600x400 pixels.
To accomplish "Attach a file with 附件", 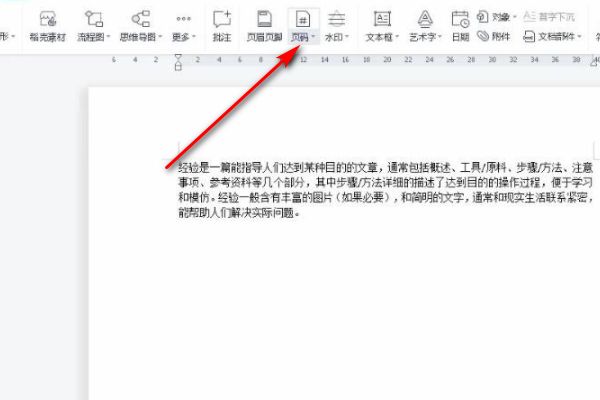I will pyautogui.click(x=494, y=36).
